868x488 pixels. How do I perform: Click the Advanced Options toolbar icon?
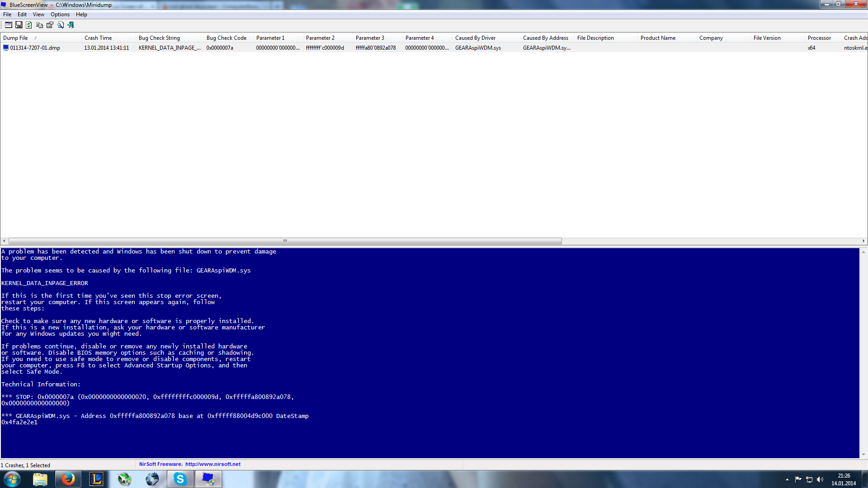pyautogui.click(x=8, y=25)
